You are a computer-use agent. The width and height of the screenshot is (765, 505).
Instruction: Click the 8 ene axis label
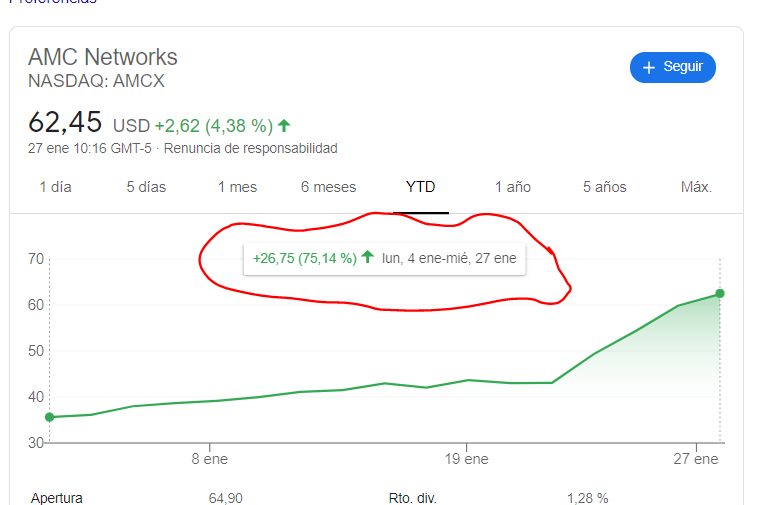coord(210,459)
